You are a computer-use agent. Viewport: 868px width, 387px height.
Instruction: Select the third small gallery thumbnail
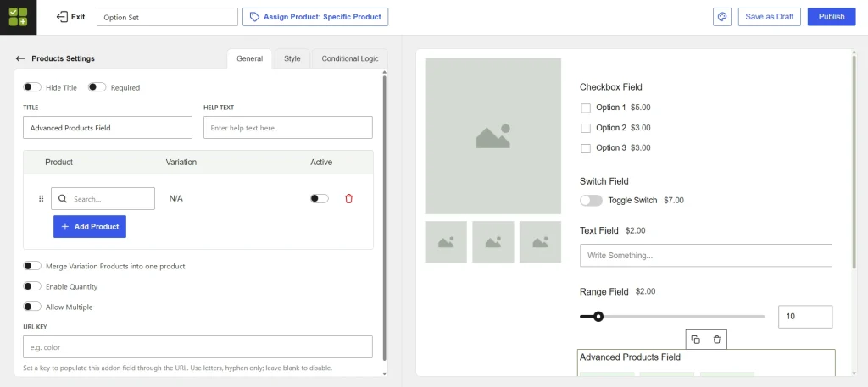pyautogui.click(x=540, y=242)
